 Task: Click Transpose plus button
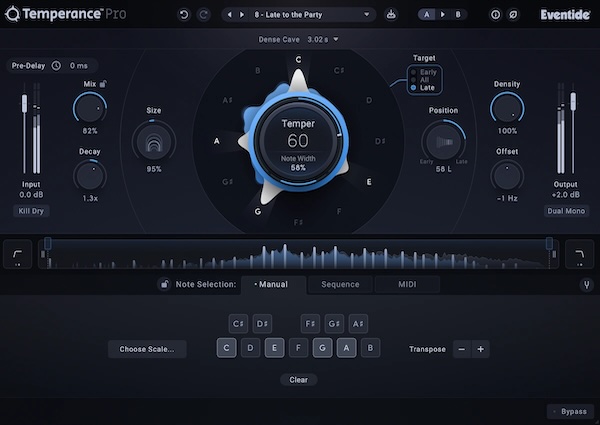pos(481,349)
